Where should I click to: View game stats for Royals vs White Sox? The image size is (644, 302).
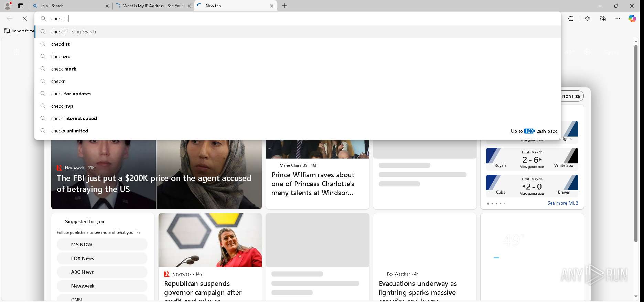coord(532,167)
